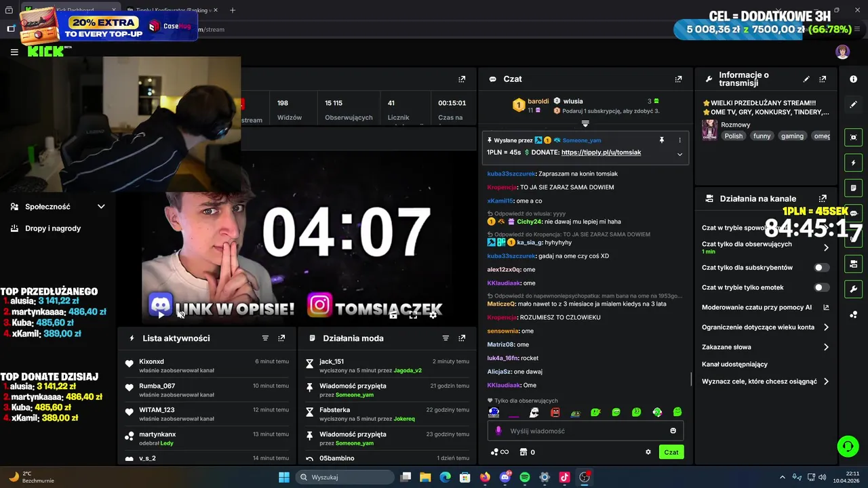Click jack_151 in the mod actions list
The image size is (868, 488).
(x=332, y=362)
